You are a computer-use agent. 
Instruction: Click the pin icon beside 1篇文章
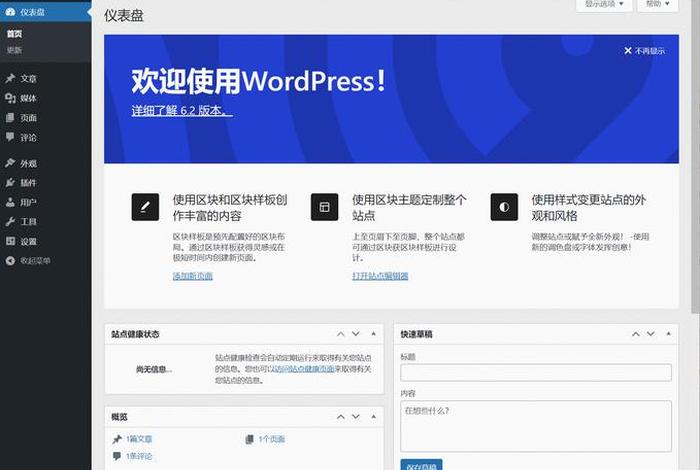coord(117,439)
